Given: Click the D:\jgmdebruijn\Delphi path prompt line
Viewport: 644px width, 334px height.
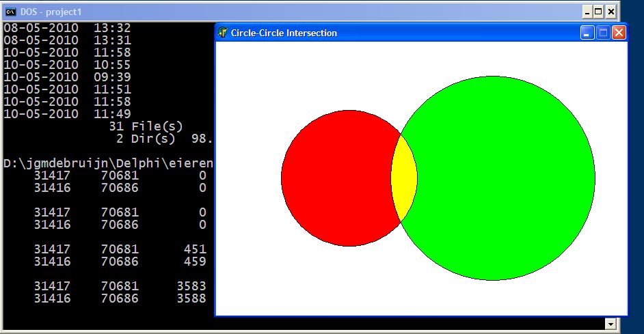Looking at the screenshot, I should [x=108, y=163].
